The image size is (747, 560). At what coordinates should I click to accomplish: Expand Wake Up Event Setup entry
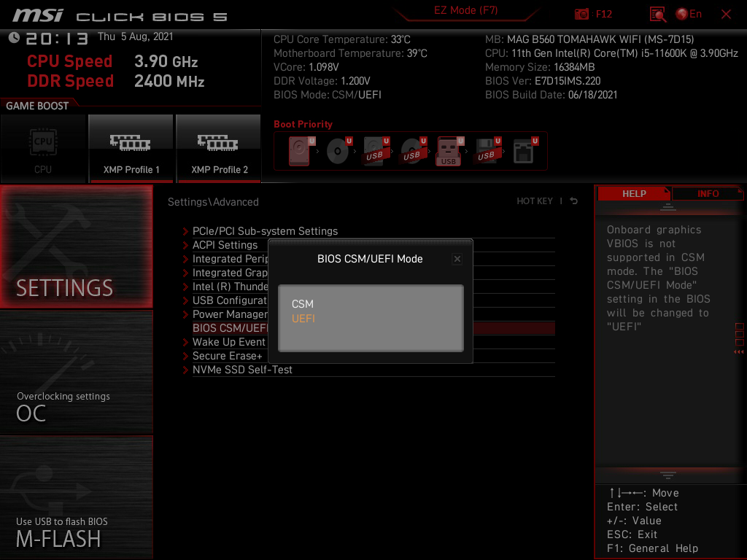[225, 342]
